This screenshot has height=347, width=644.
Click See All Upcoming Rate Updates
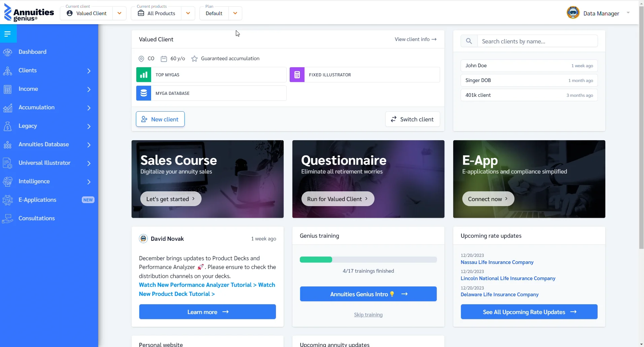click(529, 312)
